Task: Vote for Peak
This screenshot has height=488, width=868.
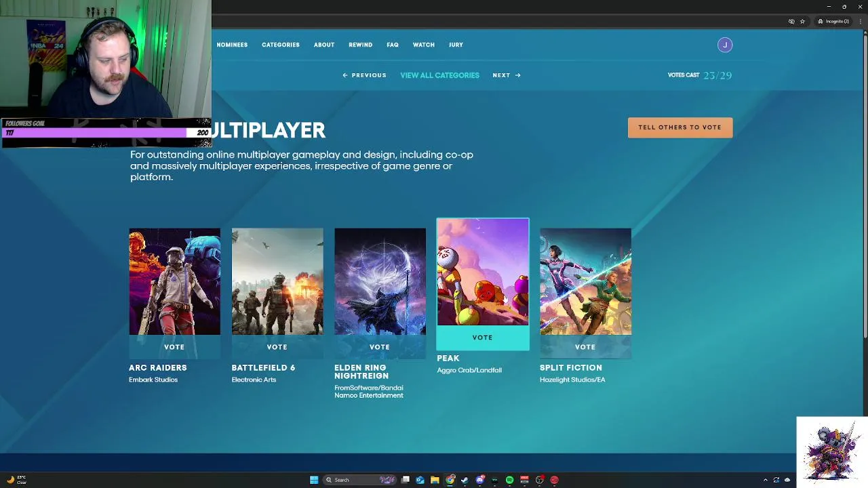Action: pyautogui.click(x=483, y=338)
